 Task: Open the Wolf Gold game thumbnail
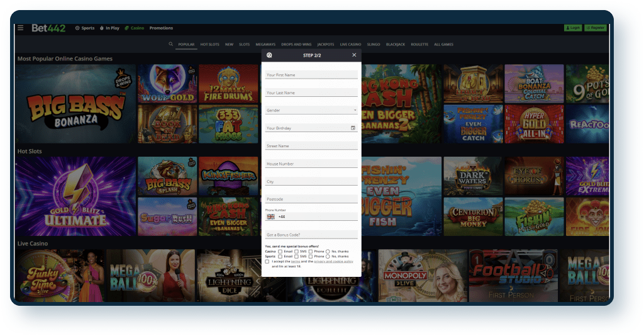[x=167, y=84]
